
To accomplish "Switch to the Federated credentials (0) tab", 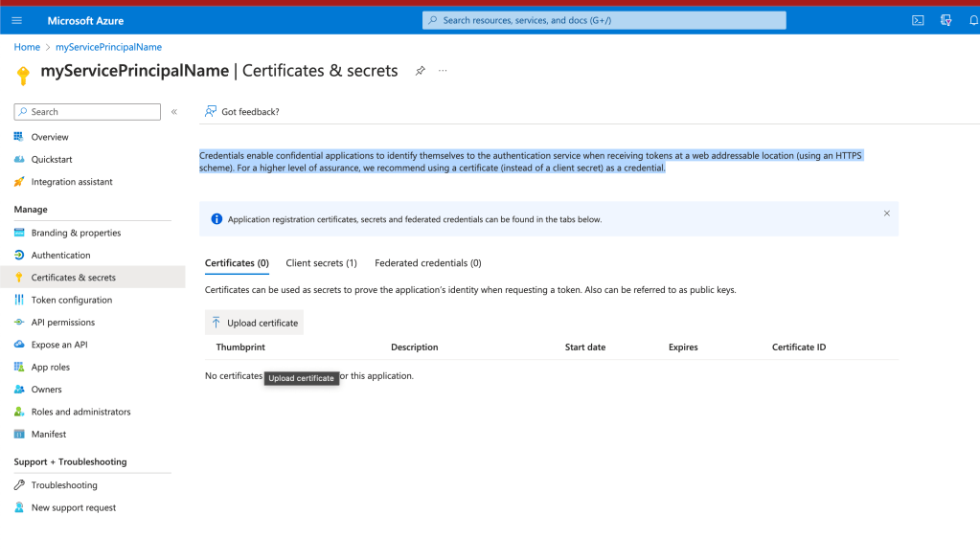I will click(x=428, y=263).
